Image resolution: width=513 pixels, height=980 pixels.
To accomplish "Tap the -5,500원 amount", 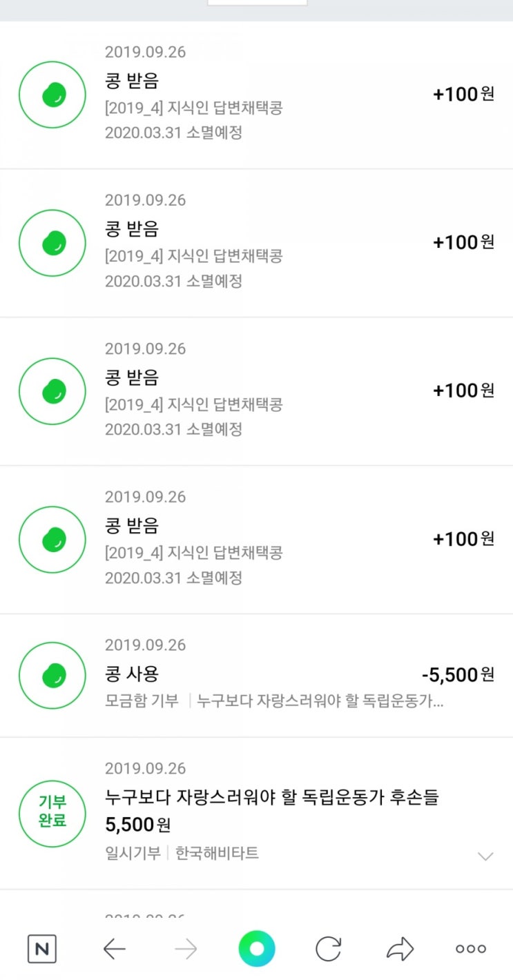I will pos(458,674).
